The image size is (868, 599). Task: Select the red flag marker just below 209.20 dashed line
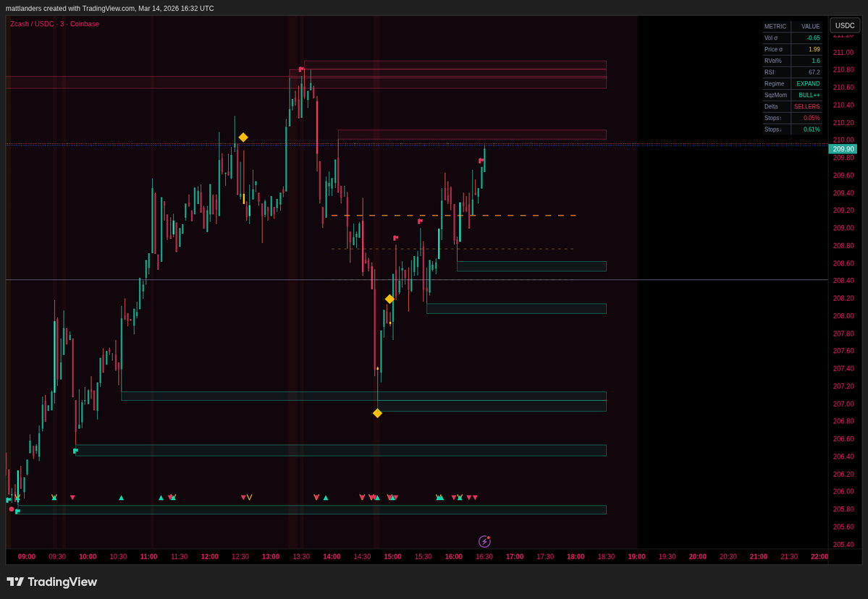coord(420,221)
